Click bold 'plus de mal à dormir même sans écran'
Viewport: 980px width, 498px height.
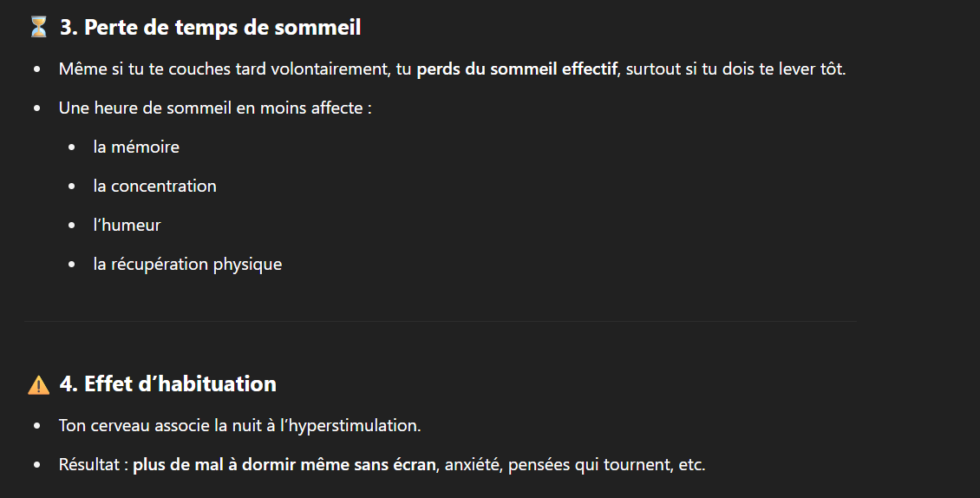click(284, 465)
